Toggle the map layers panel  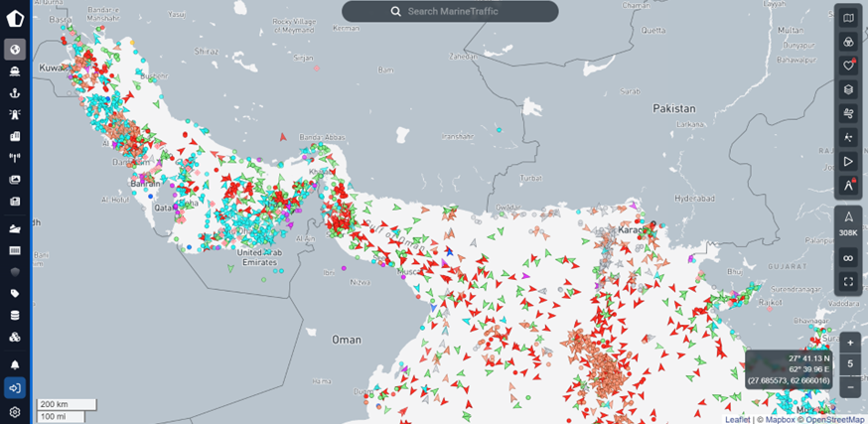click(x=848, y=89)
